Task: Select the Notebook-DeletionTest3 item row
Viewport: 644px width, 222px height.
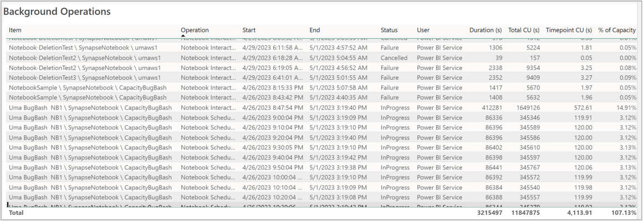Action: click(x=323, y=78)
